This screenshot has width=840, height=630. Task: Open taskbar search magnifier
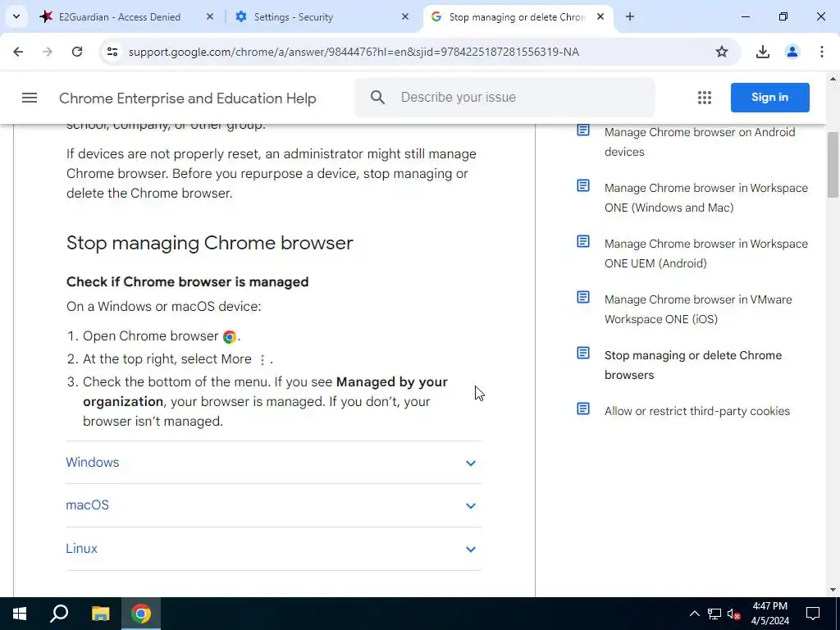point(59,614)
